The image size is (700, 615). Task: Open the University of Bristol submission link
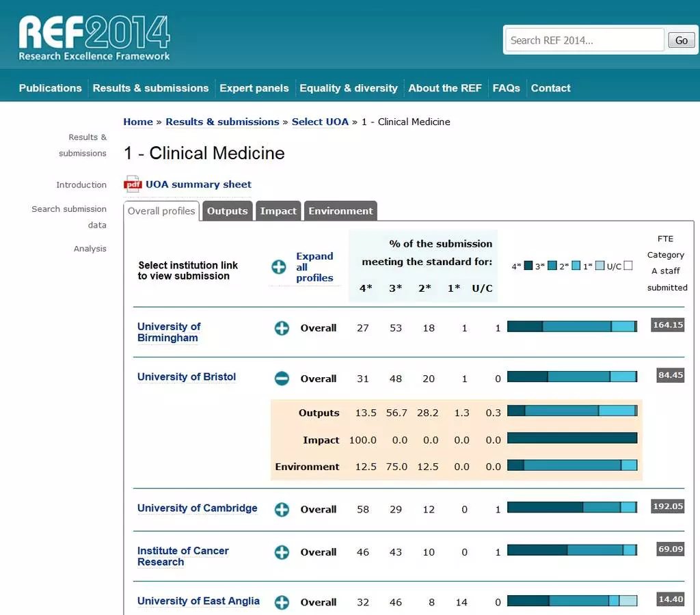pyautogui.click(x=187, y=377)
